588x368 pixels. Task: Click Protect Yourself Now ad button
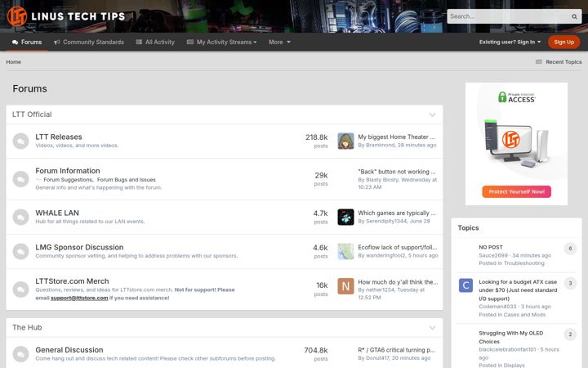(516, 191)
